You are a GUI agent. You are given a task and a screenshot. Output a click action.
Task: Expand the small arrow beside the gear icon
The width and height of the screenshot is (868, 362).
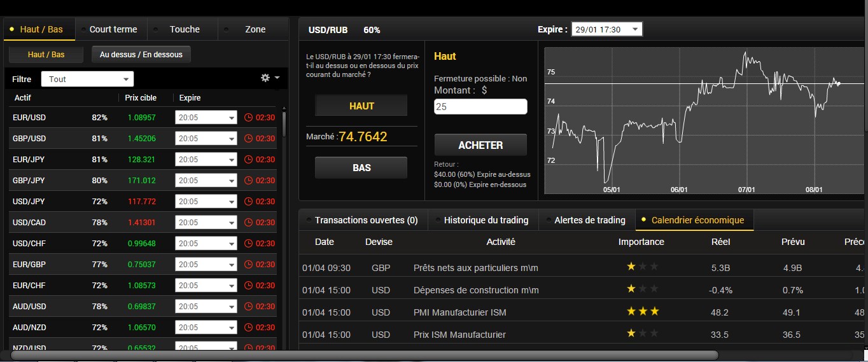(x=277, y=78)
